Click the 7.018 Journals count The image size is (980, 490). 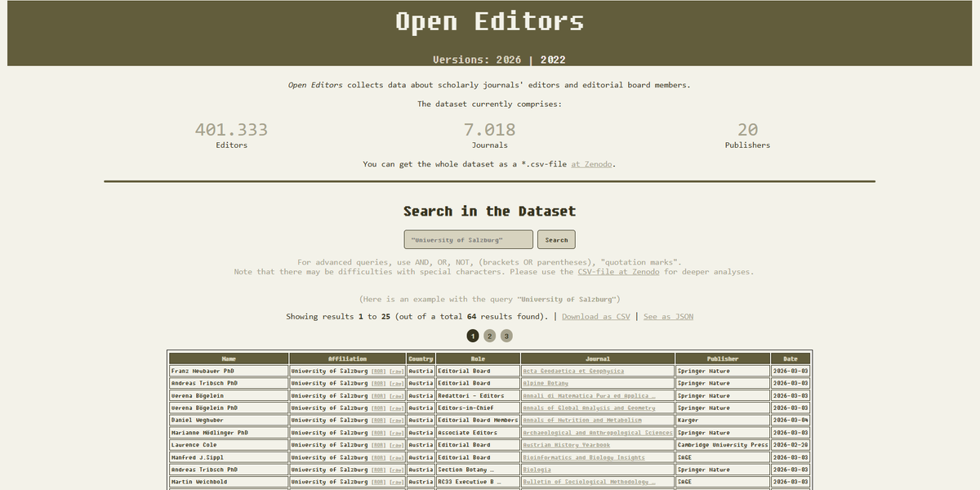489,129
